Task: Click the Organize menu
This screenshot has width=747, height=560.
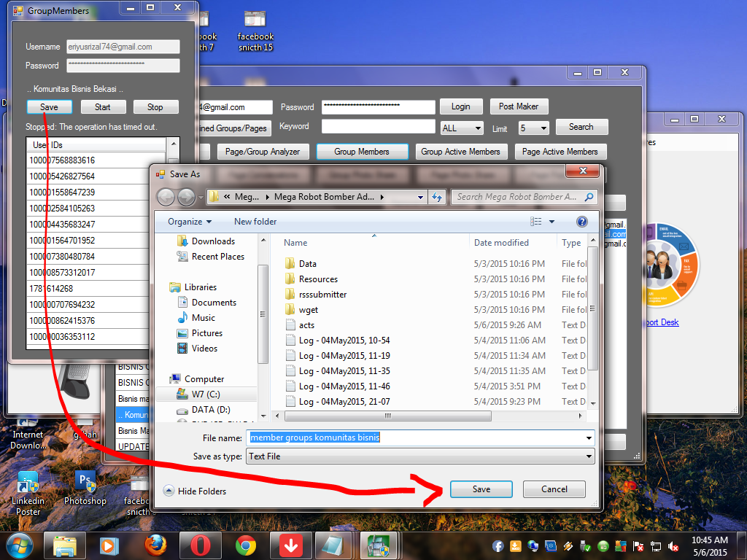Action: click(x=189, y=222)
